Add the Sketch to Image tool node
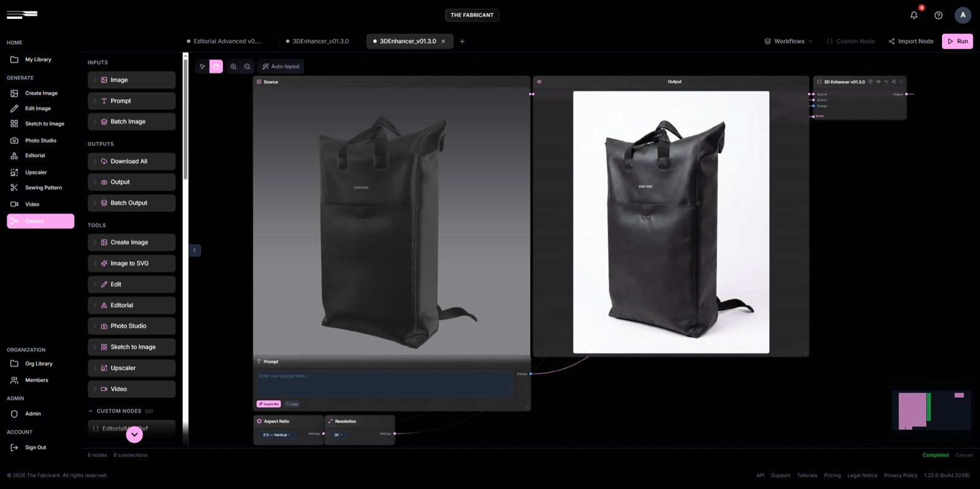The width and height of the screenshot is (980, 489). tap(132, 347)
